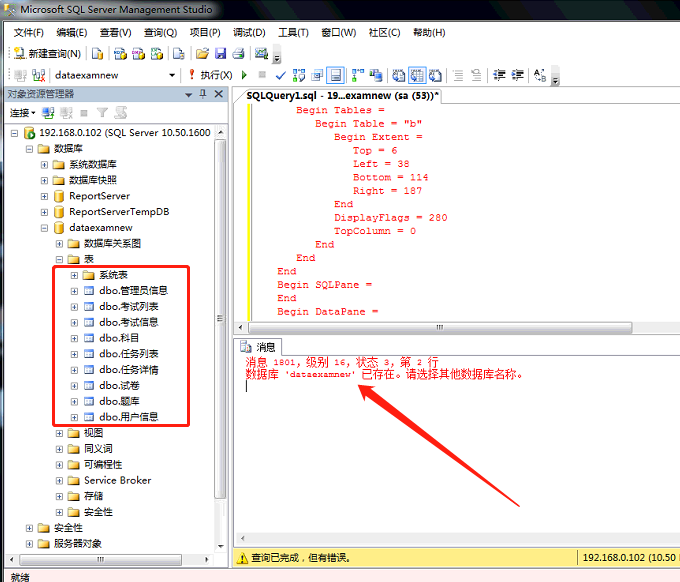680x582 pixels.
Task: Click the Object Explorer vertical scrollbar
Action: pyautogui.click(x=221, y=320)
